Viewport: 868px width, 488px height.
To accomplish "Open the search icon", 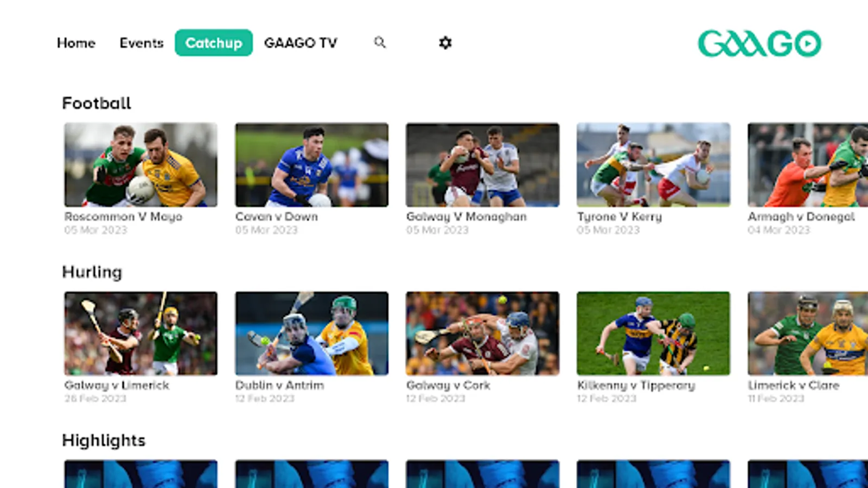I will coord(380,42).
